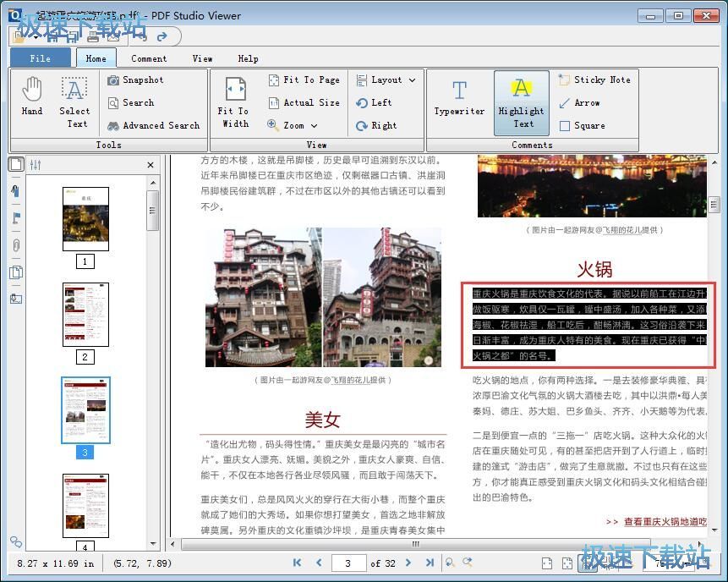728x582 pixels.
Task: Jump to the last page using navigation button
Action: [430, 563]
